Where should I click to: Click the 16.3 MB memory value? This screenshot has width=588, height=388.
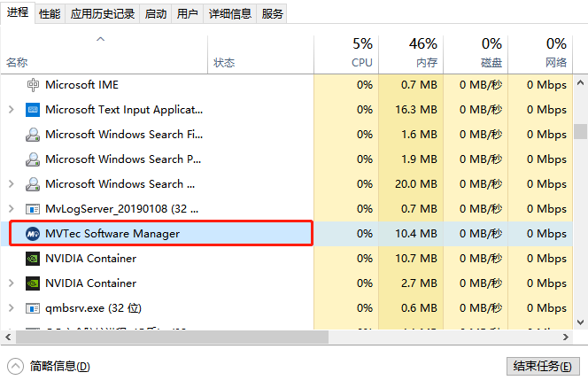pyautogui.click(x=416, y=110)
